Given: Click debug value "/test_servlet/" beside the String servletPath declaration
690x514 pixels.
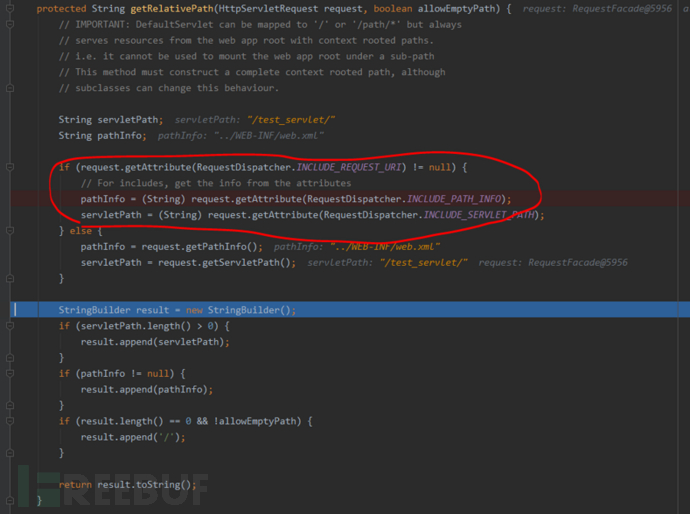Looking at the screenshot, I should click(291, 120).
